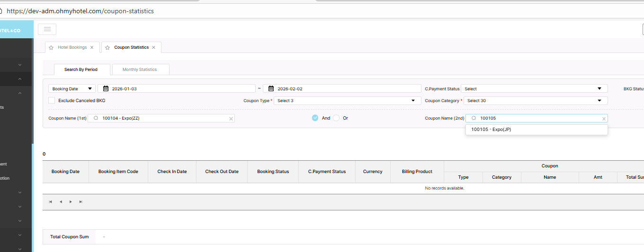
Task: Open the end date calendar picker icon
Action: click(271, 89)
